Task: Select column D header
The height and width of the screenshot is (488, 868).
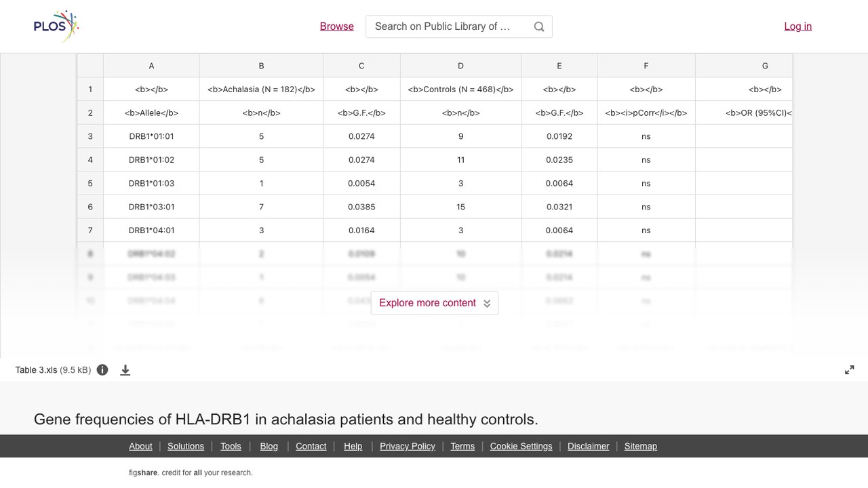Action: point(460,66)
